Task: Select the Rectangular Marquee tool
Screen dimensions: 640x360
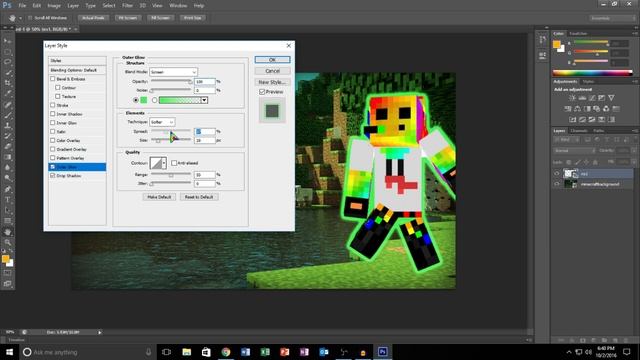Action: (x=8, y=52)
